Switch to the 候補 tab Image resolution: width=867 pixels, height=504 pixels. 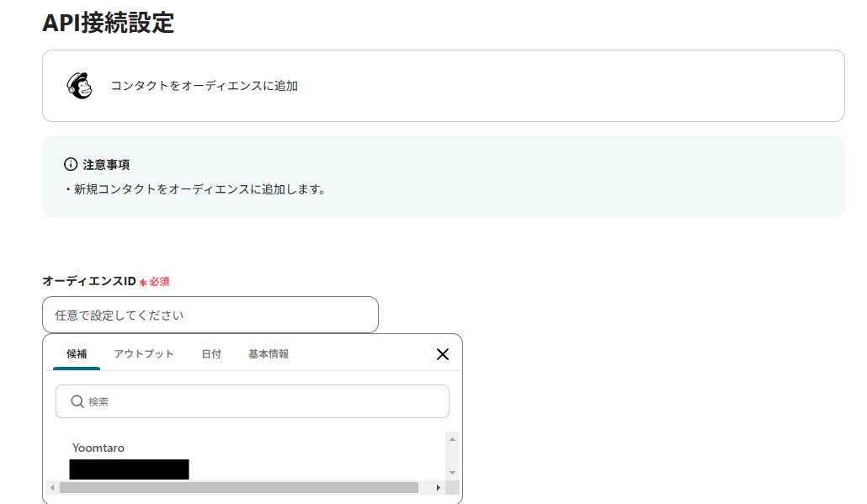click(77, 354)
